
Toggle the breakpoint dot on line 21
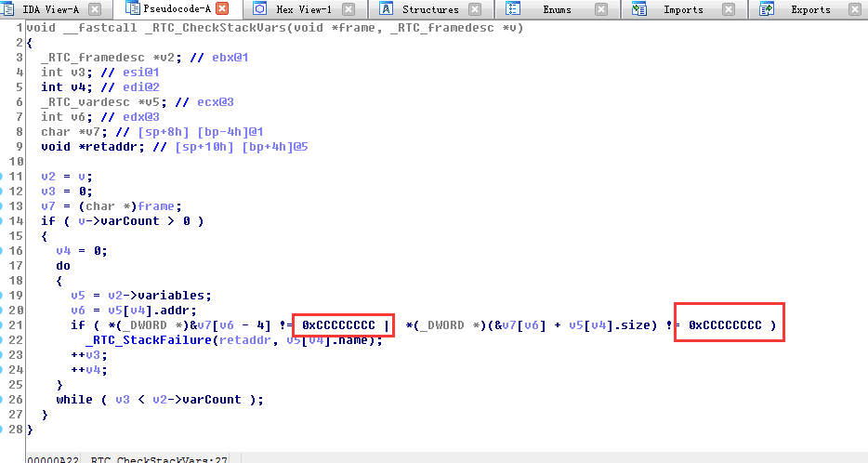pos(3,325)
